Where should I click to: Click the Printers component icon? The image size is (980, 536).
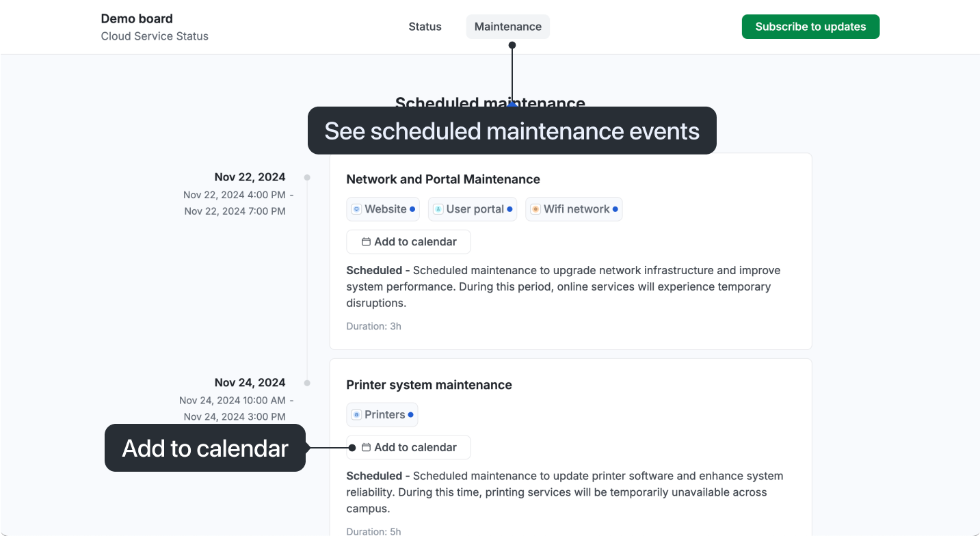click(x=356, y=415)
